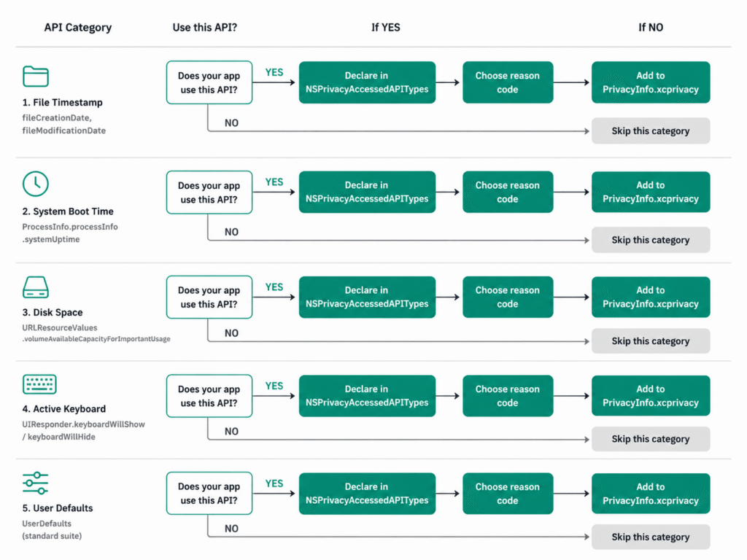Click the NO label in File Timestamp row
Screen dimensions: 747x560
[x=231, y=122]
